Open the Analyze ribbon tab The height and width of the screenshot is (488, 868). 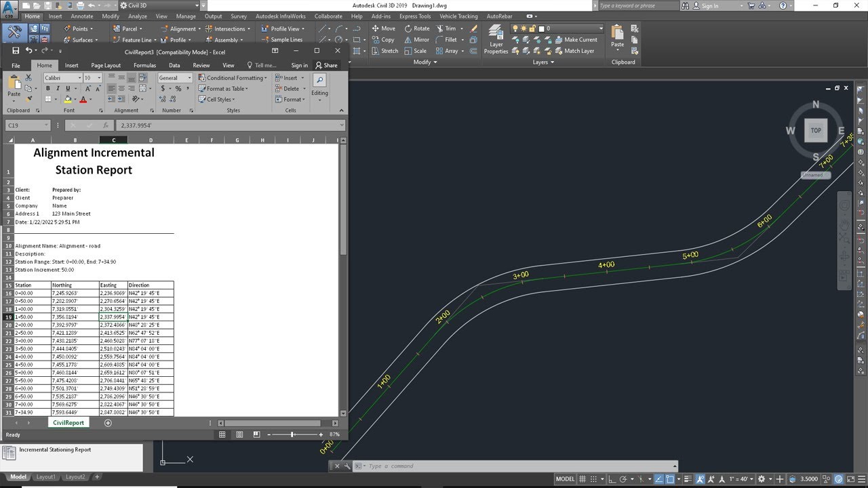click(138, 16)
